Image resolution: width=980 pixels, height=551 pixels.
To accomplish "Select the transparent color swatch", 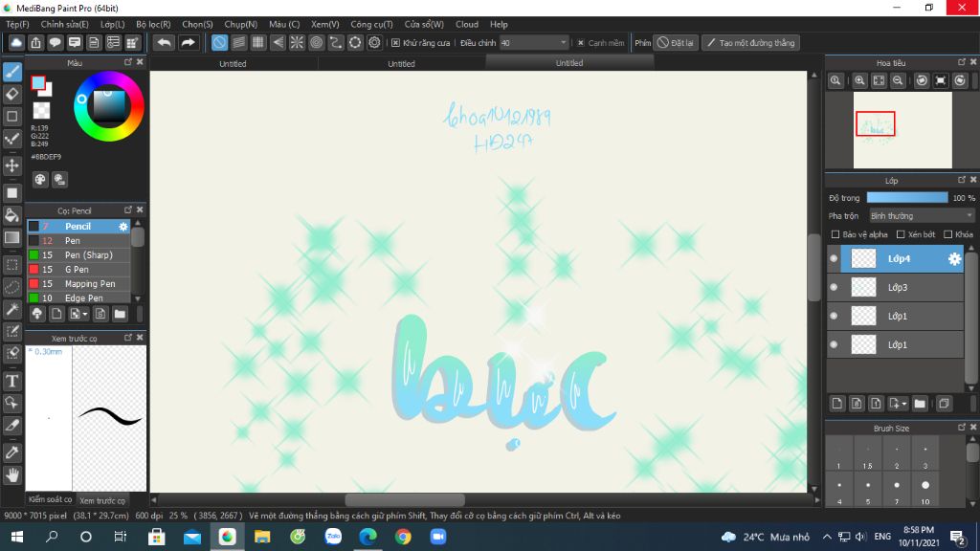I will pos(41,111).
